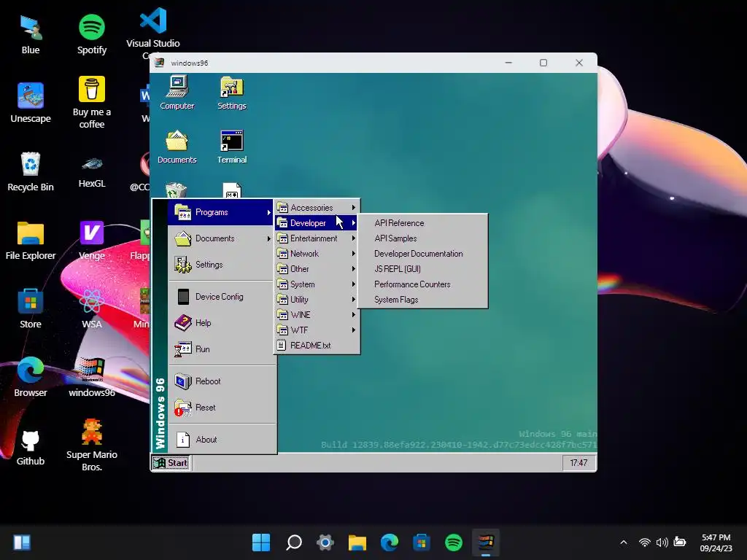Open the Blue desktop icon

pos(31,34)
